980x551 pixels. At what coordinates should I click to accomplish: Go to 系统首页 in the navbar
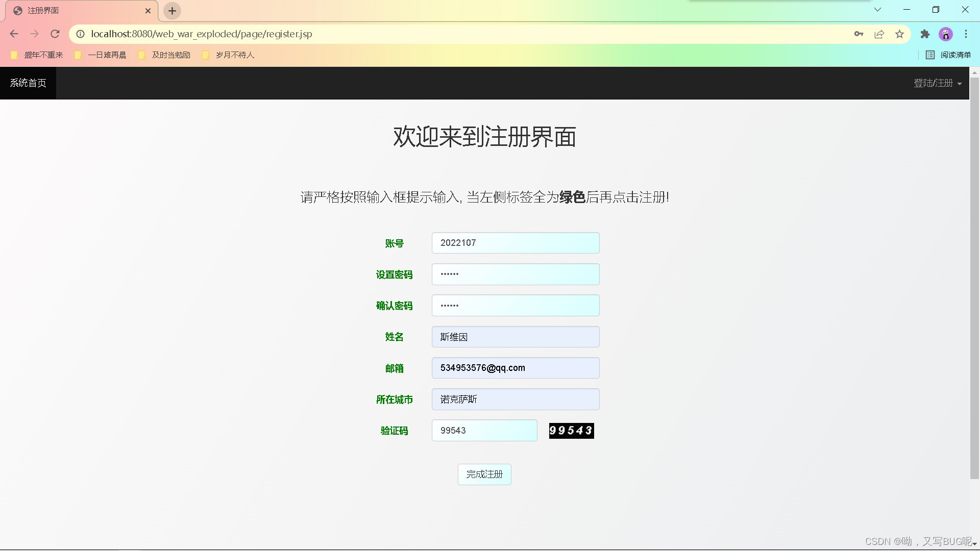28,83
